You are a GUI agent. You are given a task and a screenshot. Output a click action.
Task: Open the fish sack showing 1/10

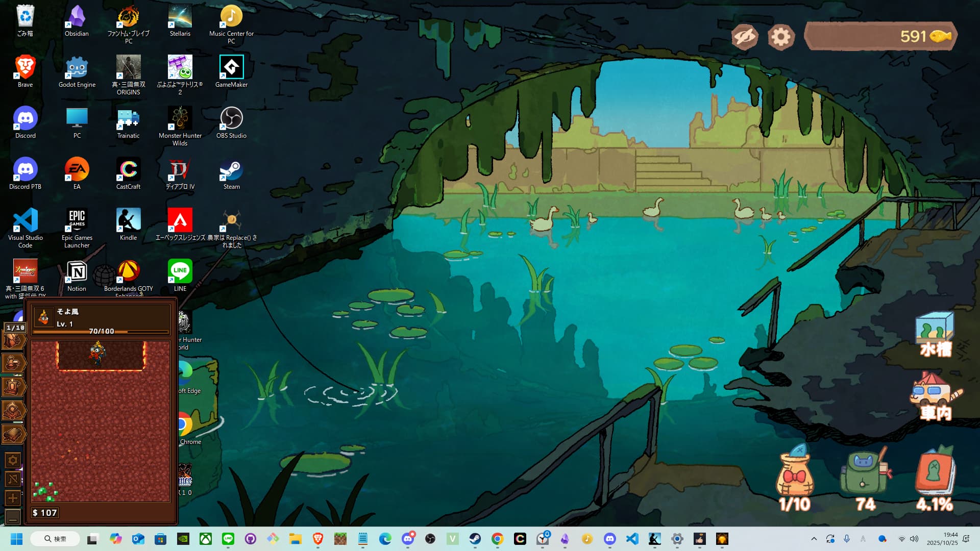pyautogui.click(x=794, y=477)
